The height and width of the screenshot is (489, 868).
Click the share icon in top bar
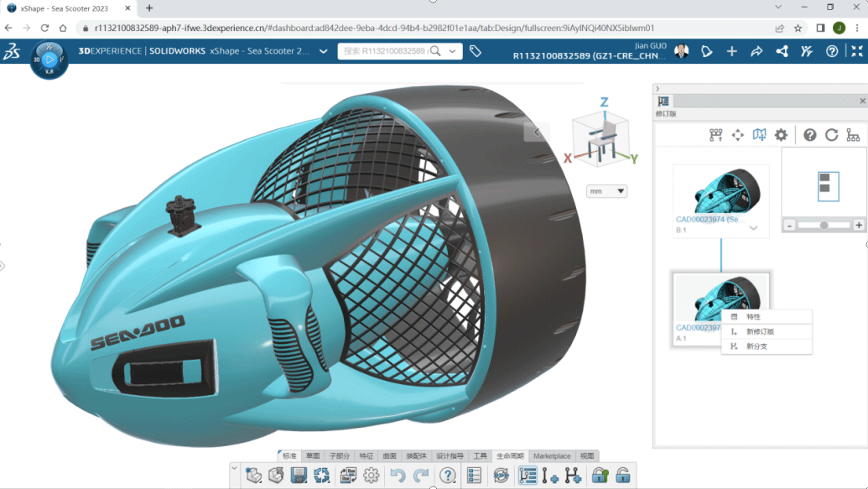click(782, 51)
